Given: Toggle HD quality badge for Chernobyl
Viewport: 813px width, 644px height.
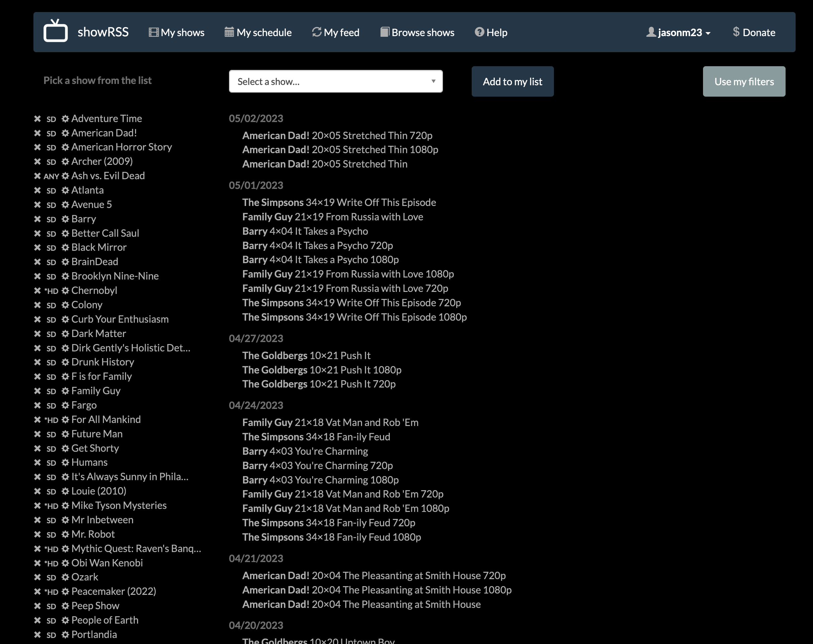Looking at the screenshot, I should [51, 291].
